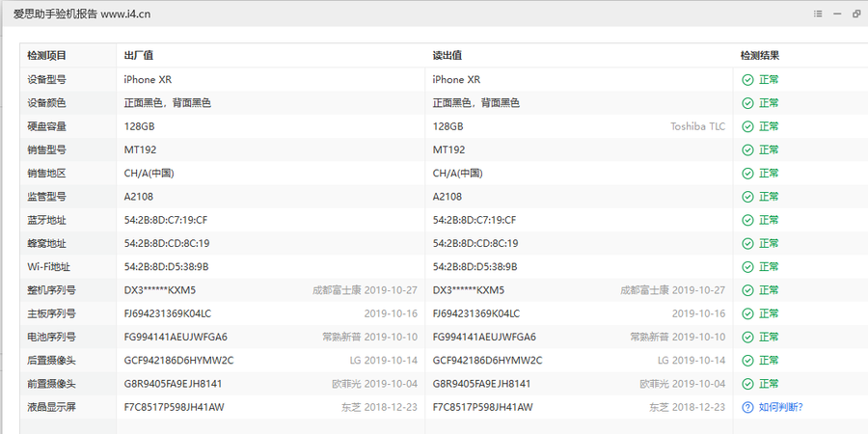This screenshot has height=434, width=868.
Task: Open the list menu icon in title bar
Action: (818, 14)
